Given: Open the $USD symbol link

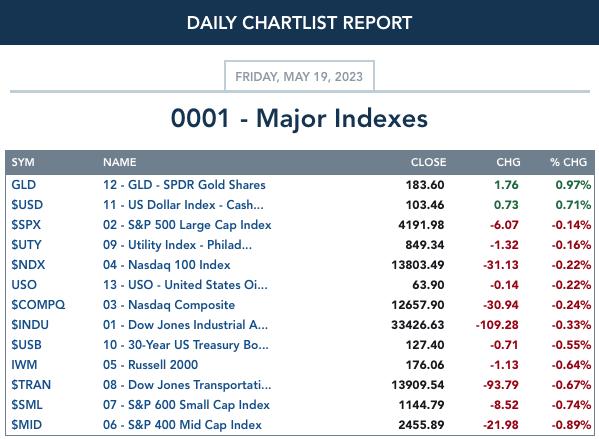Looking at the screenshot, I should point(27,205).
